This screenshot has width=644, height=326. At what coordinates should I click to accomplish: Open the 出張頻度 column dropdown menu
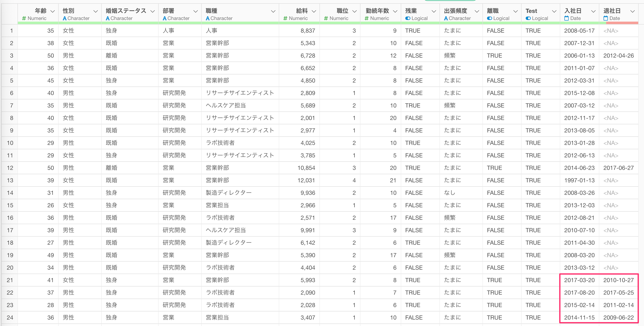click(477, 11)
